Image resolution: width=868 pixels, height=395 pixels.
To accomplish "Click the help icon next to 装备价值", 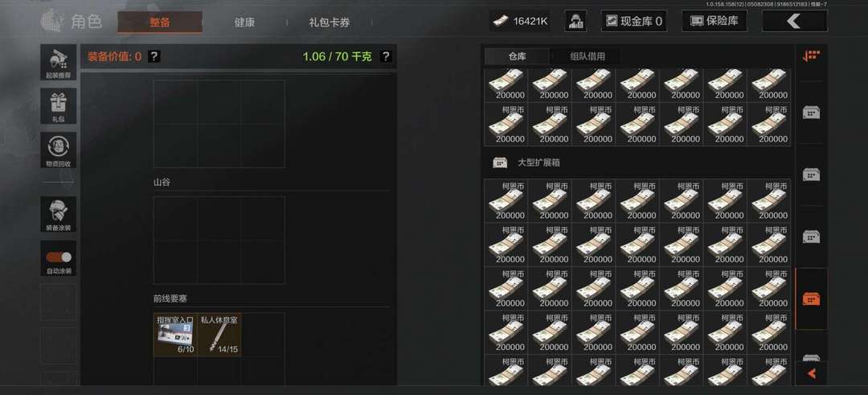I will [154, 56].
